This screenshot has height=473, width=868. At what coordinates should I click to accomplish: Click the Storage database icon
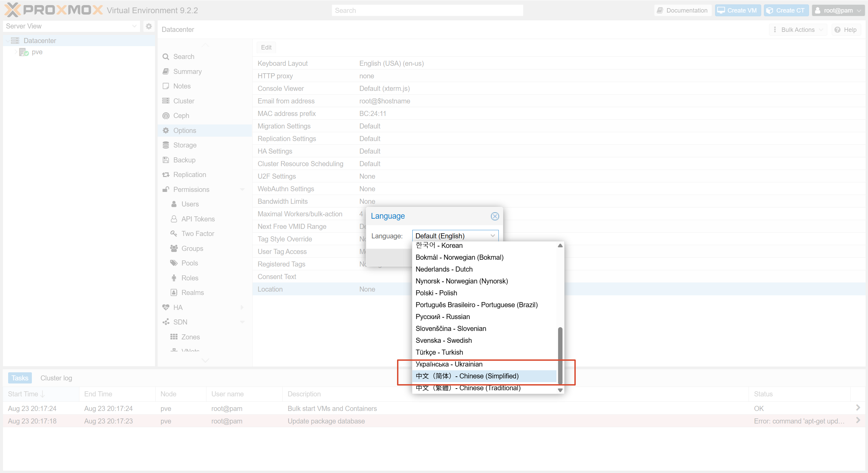166,145
